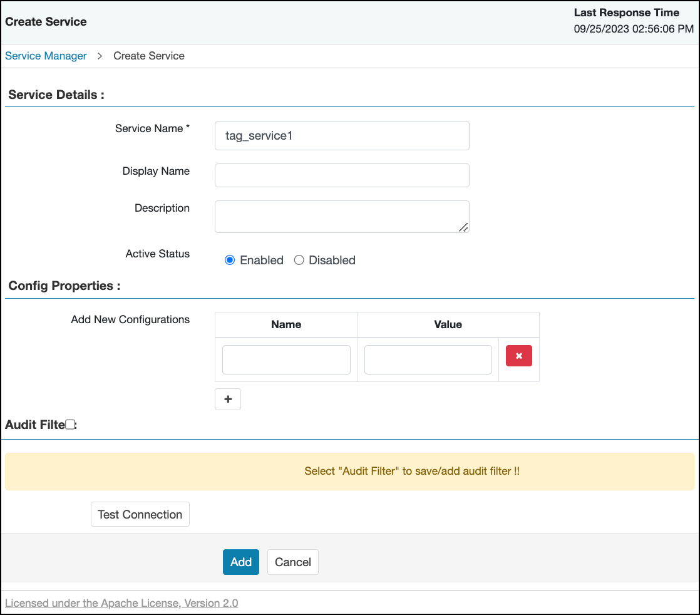This screenshot has width=700, height=615.
Task: Click the Name column header
Action: [x=286, y=324]
